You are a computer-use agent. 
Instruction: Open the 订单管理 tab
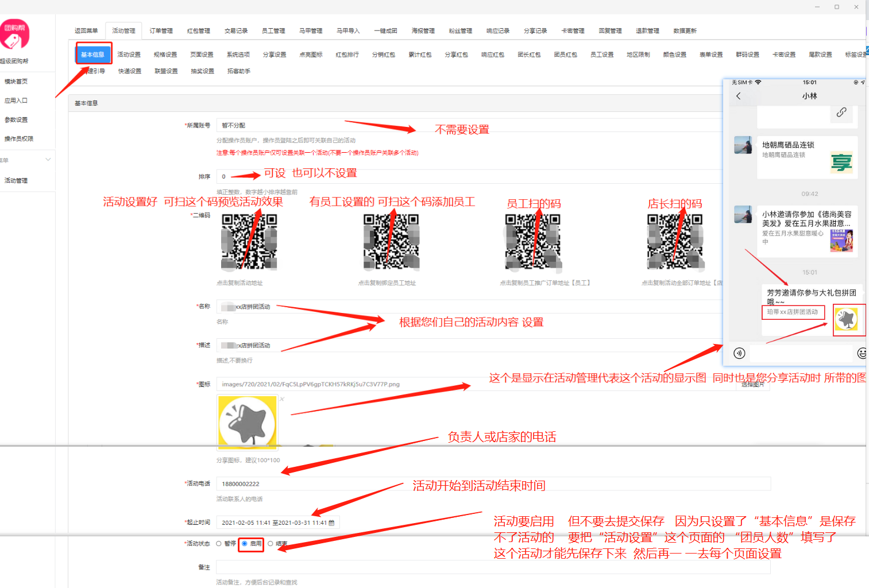161,31
